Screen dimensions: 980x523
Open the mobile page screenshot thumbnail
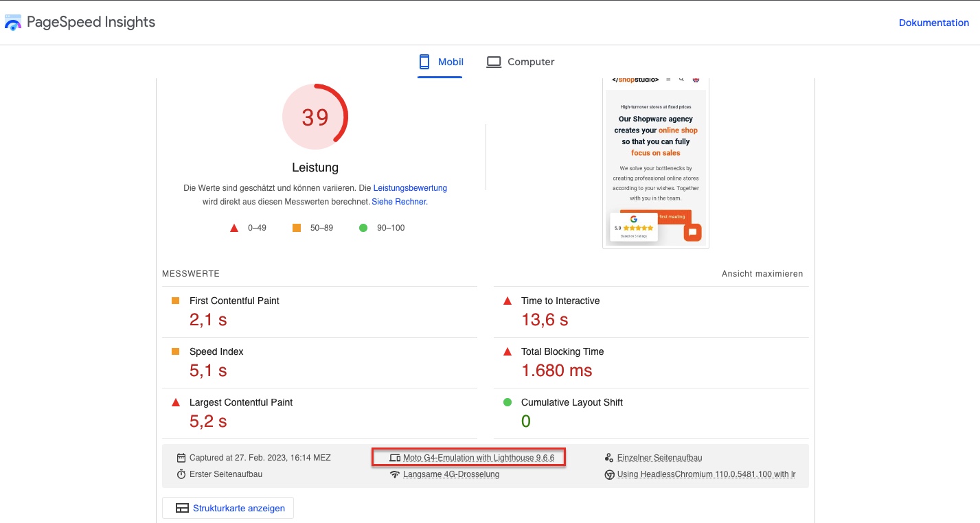pyautogui.click(x=655, y=162)
